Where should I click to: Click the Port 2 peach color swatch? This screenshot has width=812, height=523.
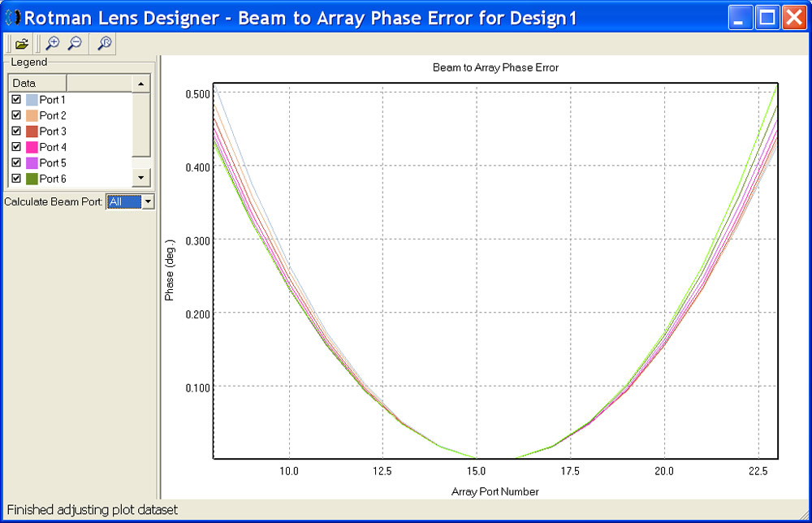[32, 115]
